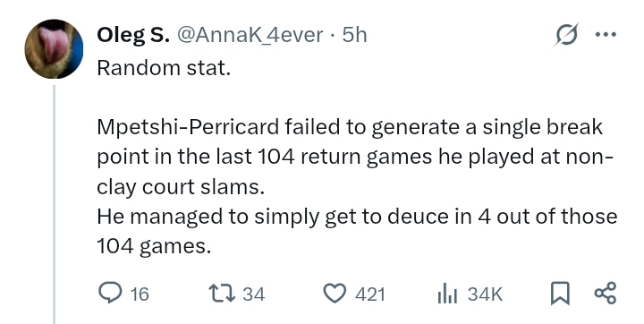This screenshot has width=644, height=324.
Task: Open the 5h timestamp permalink
Action: (x=354, y=35)
